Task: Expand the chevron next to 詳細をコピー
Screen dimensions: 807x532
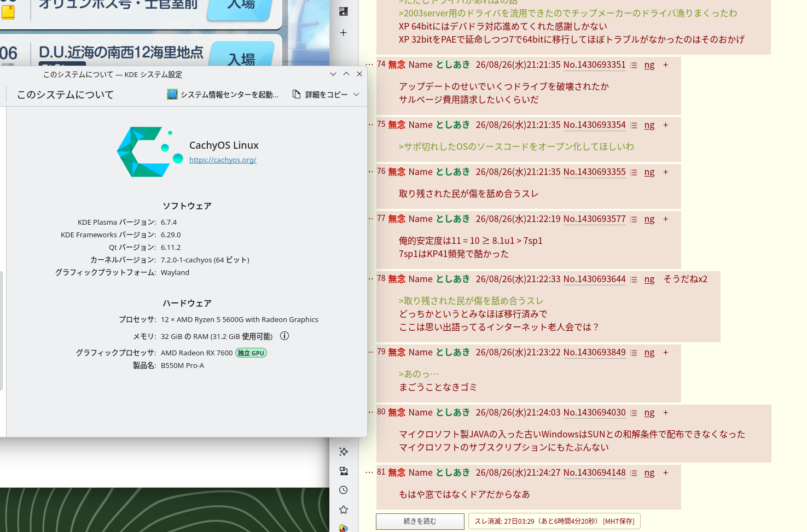Action: 356,95
